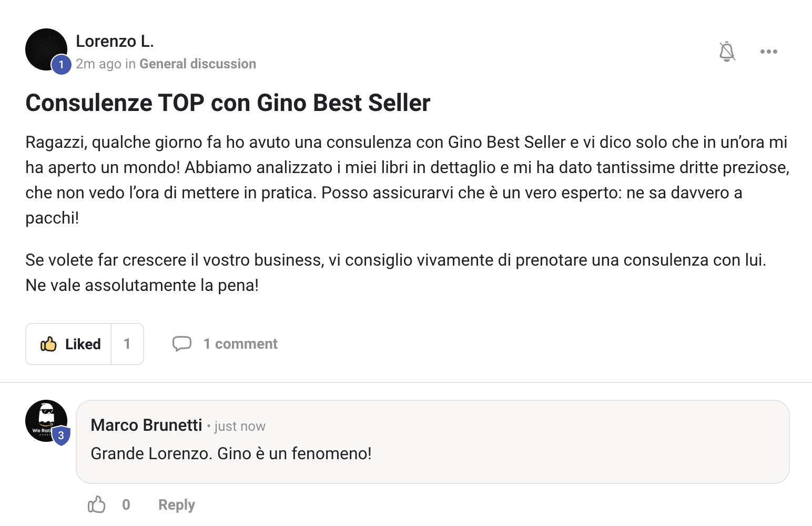Click the "just now" comment timestamp
The height and width of the screenshot is (526, 812).
pos(240,427)
